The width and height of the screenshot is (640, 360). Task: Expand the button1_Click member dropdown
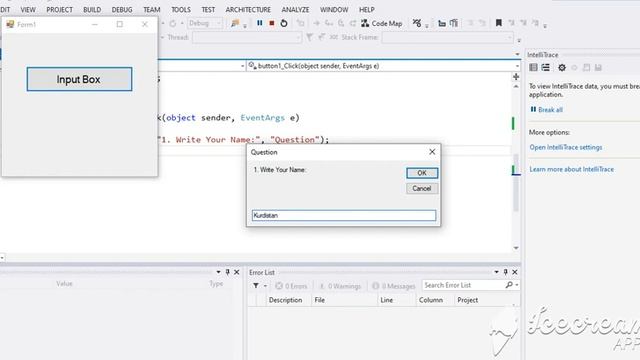[383, 66]
